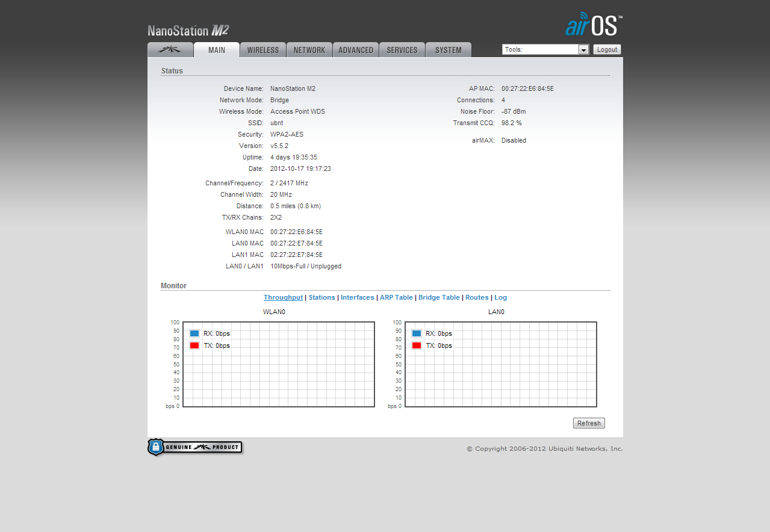
Task: Open the SERVICES tab
Action: pyautogui.click(x=402, y=50)
